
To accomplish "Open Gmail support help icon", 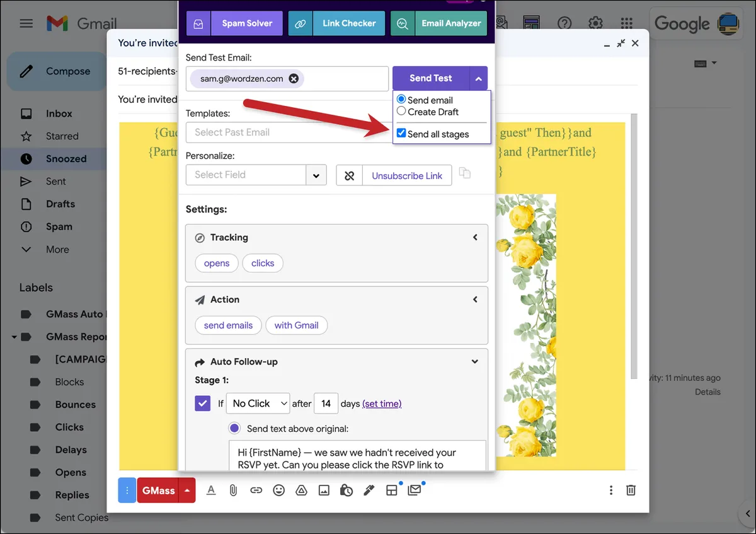I will pyautogui.click(x=564, y=24).
